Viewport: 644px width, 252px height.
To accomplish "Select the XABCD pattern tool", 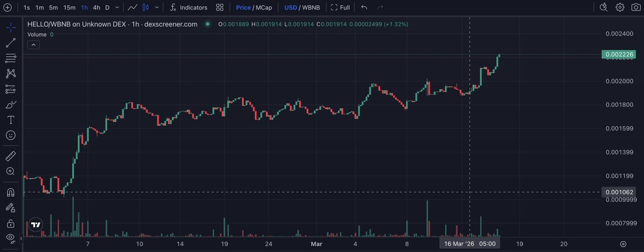I will pos(11,74).
